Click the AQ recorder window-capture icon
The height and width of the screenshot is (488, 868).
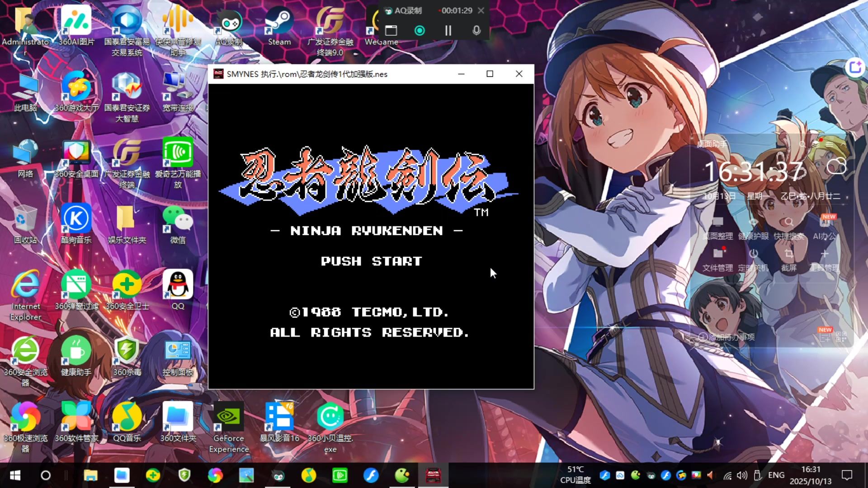click(x=391, y=30)
